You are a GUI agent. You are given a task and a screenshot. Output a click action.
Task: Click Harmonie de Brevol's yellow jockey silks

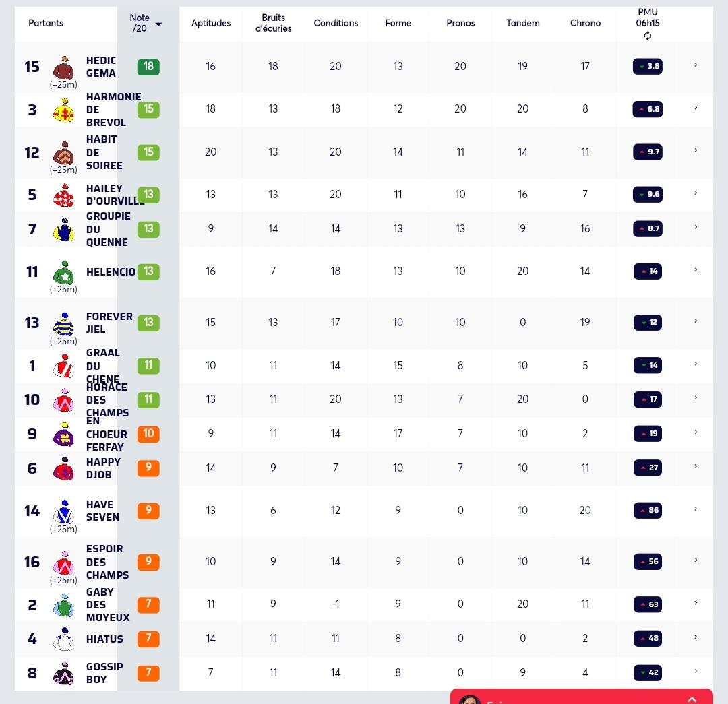coord(63,110)
